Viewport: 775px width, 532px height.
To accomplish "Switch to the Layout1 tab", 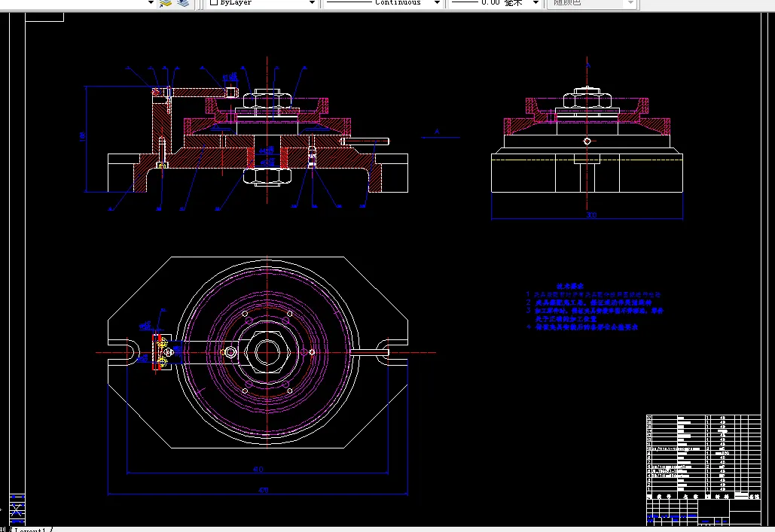I will coord(30,530).
